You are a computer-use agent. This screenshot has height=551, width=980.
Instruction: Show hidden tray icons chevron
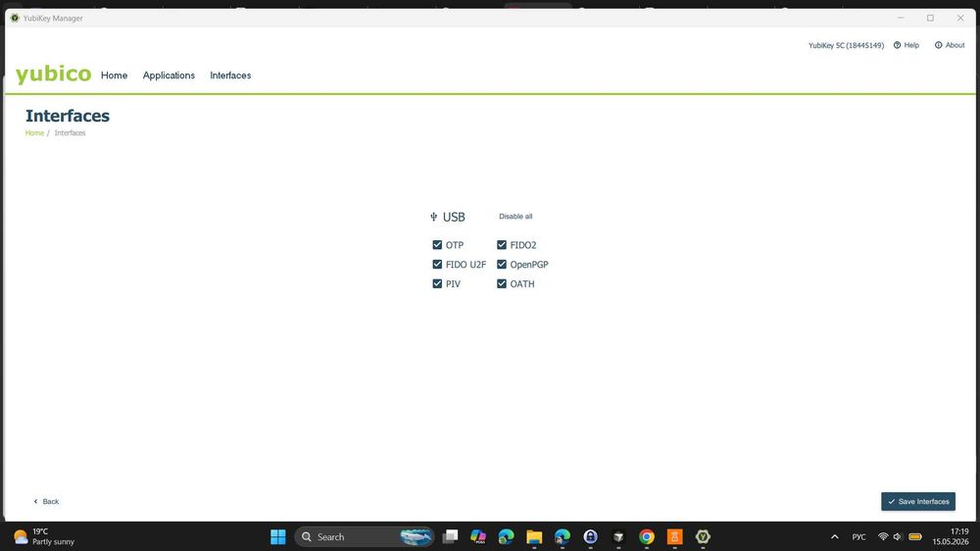834,536
